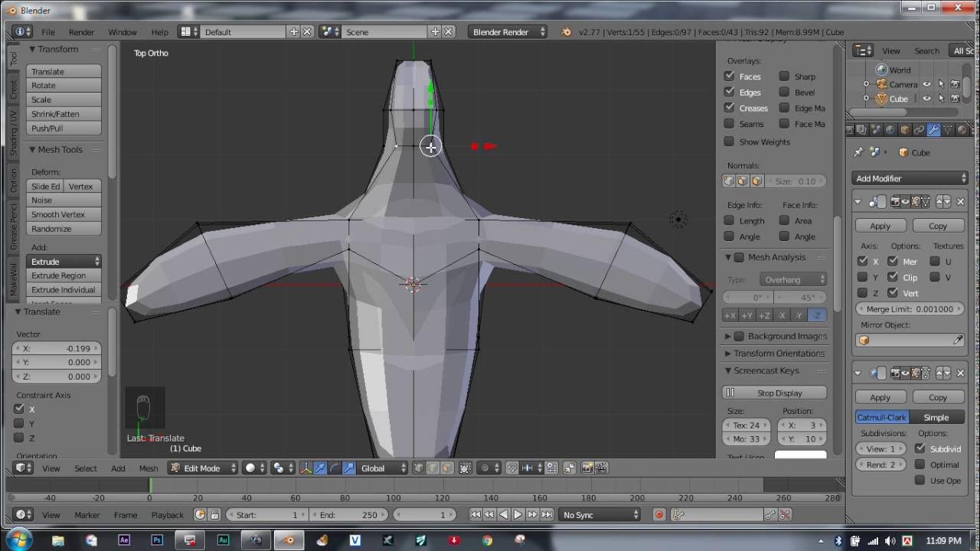This screenshot has width=980, height=551.
Task: Open the Modifiers properties tab (wrench icon)
Action: pos(933,130)
